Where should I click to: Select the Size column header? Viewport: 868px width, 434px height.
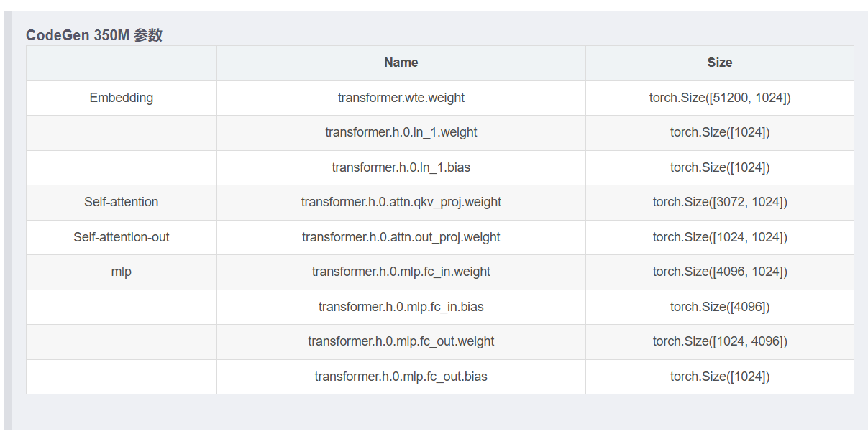(x=720, y=63)
